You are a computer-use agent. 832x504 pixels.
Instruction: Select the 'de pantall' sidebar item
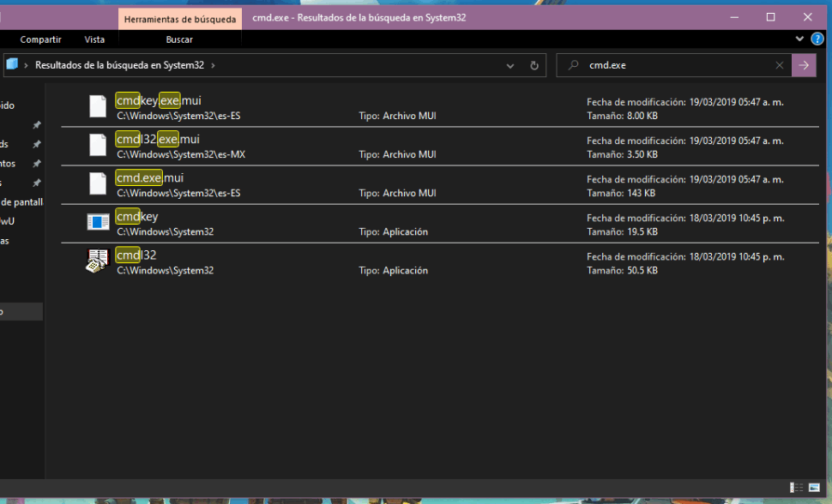point(21,202)
